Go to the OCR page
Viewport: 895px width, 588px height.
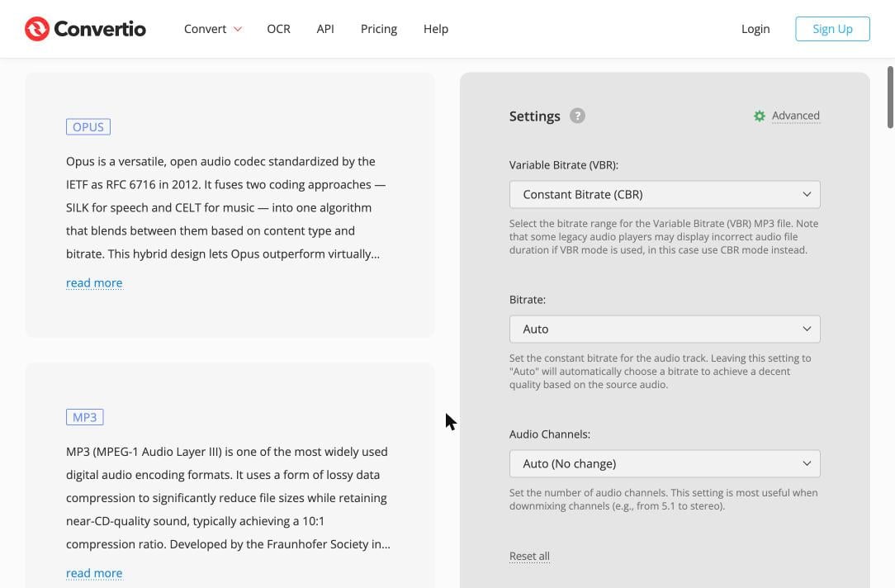pos(278,29)
